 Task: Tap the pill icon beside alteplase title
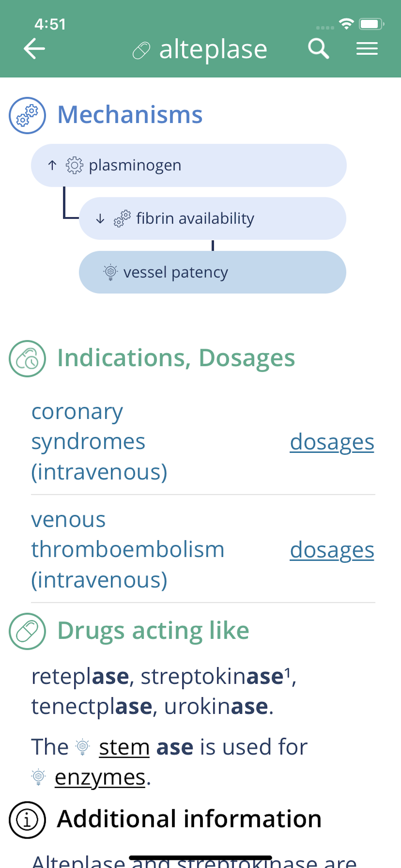141,51
